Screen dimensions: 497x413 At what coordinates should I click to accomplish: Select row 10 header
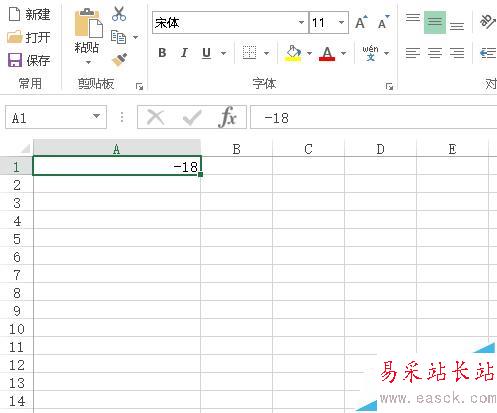tap(16, 328)
